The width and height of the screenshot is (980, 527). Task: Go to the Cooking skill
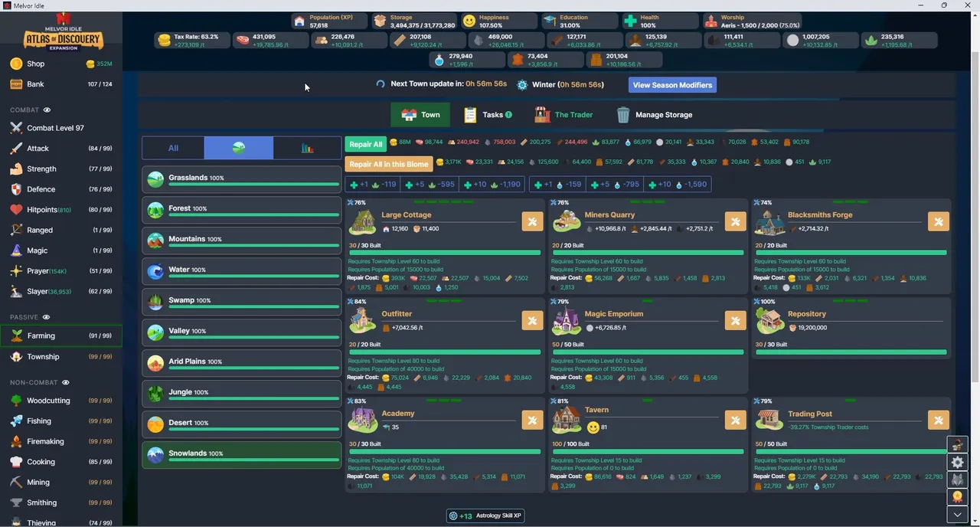pyautogui.click(x=60, y=462)
